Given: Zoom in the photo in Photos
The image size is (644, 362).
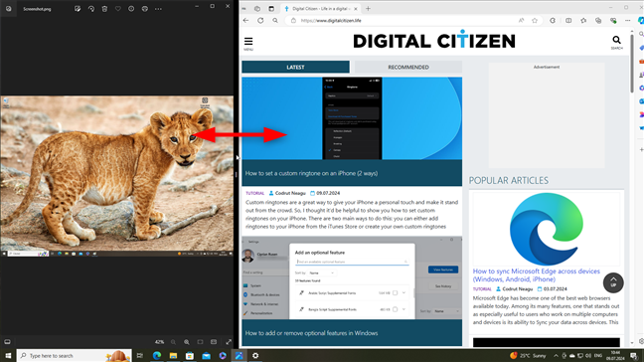Looking at the screenshot, I should click(187, 342).
